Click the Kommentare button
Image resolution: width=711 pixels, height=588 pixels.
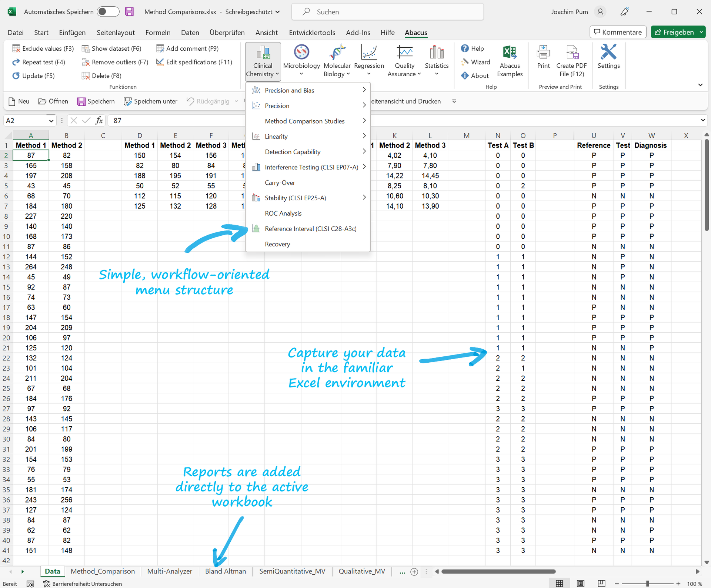[x=618, y=32]
